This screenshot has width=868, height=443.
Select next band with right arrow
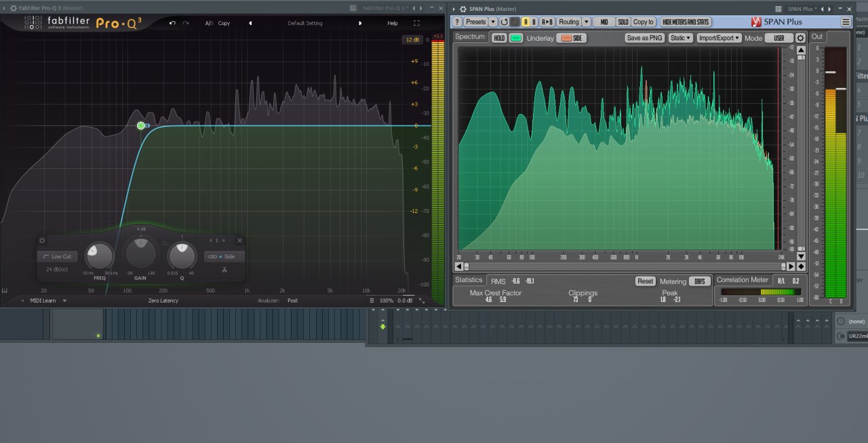click(224, 241)
